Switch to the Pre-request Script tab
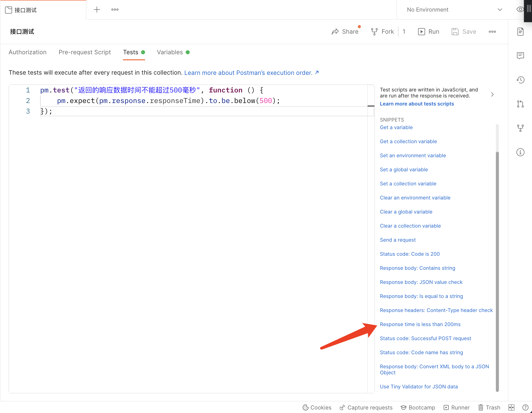 point(85,52)
